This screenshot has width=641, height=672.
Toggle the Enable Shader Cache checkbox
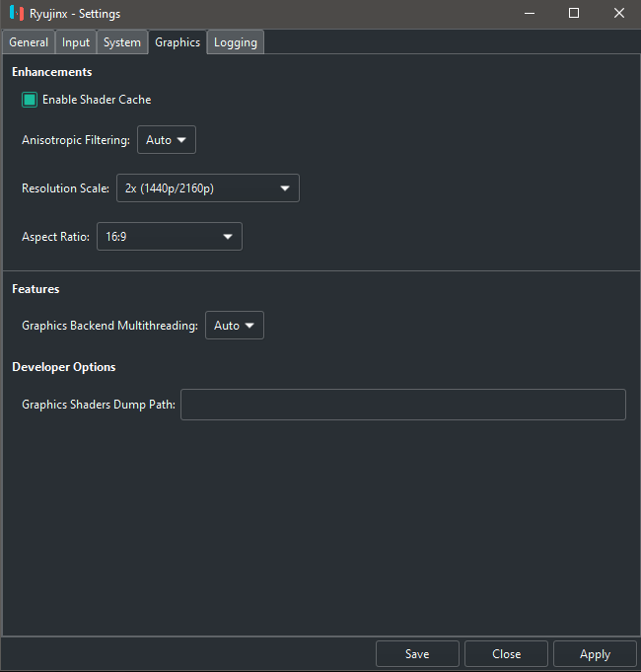[30, 100]
